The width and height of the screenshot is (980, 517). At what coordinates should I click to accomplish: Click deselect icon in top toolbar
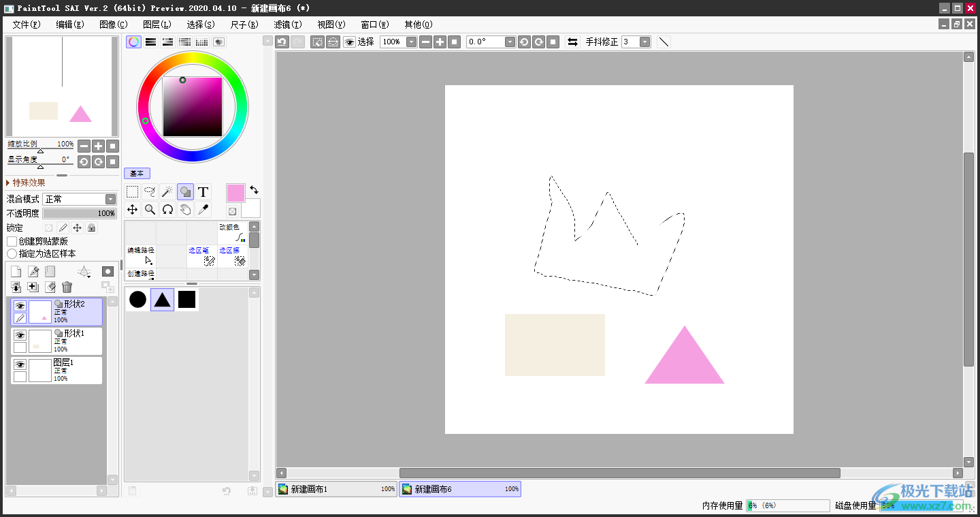(x=318, y=42)
